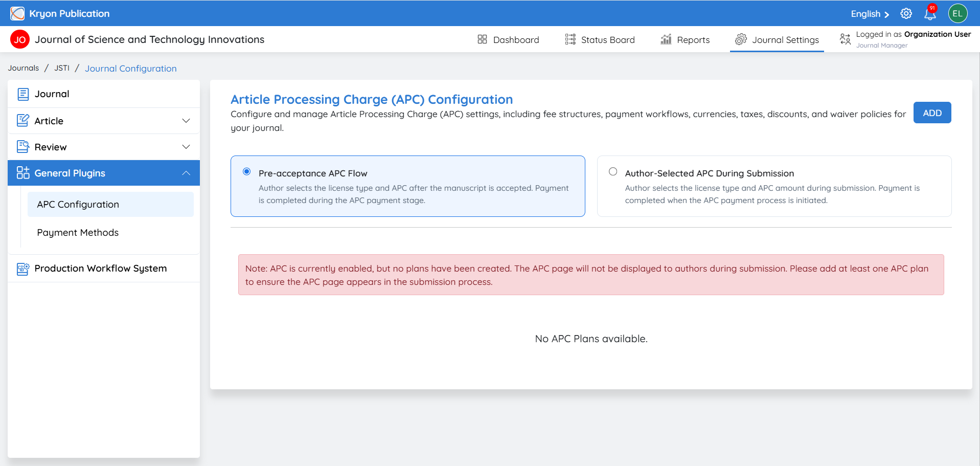The width and height of the screenshot is (980, 466).
Task: Open the Status Board tab
Action: tap(600, 39)
